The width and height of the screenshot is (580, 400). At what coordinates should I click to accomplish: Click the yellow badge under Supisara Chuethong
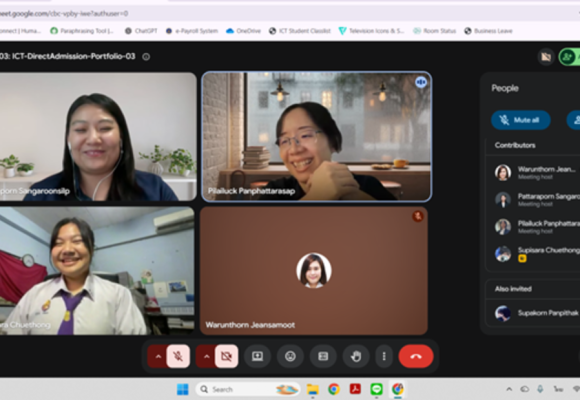(x=522, y=259)
